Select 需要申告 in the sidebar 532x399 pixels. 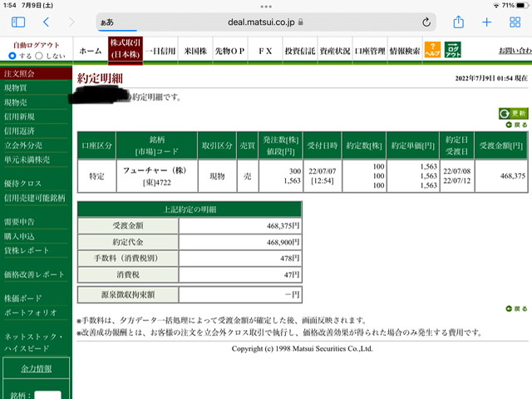[x=19, y=222]
